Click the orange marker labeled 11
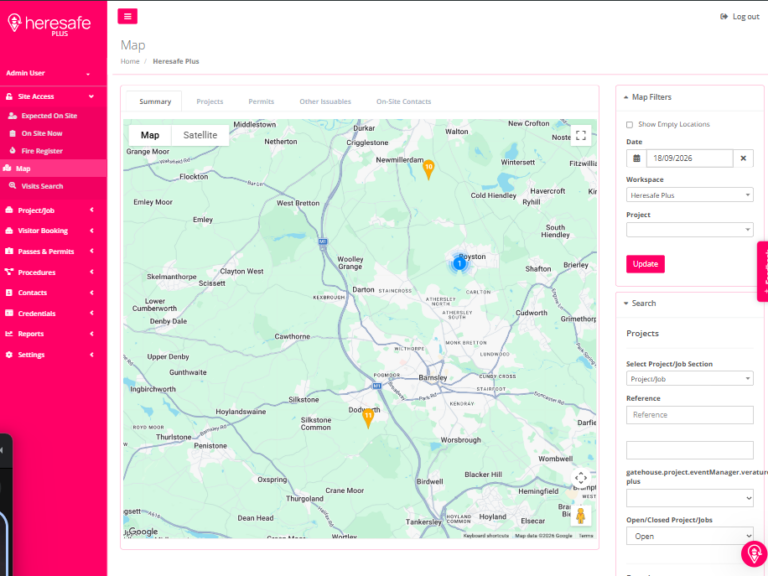 [368, 418]
